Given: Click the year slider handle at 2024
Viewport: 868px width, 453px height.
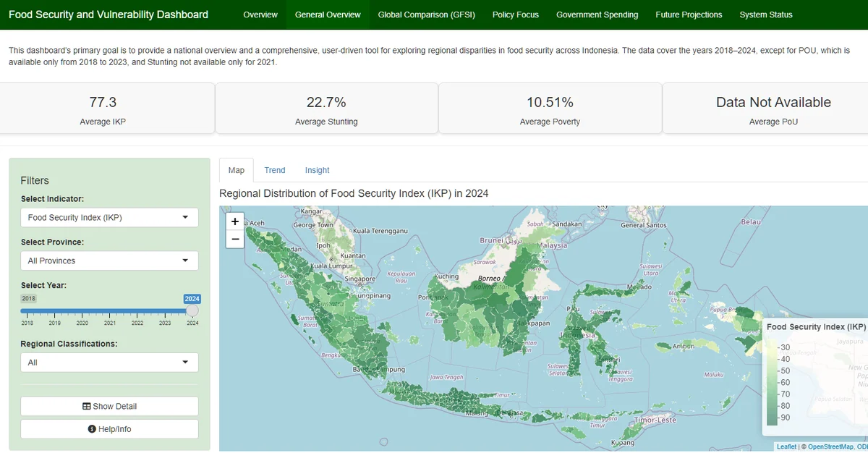Looking at the screenshot, I should click(192, 310).
